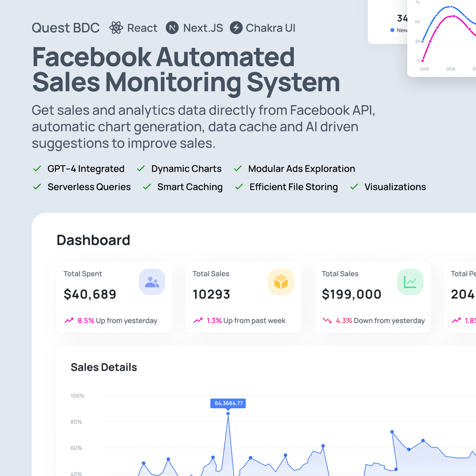This screenshot has width=476, height=476.
Task: Click the green chart icon on Total Sales card
Action: point(411,282)
